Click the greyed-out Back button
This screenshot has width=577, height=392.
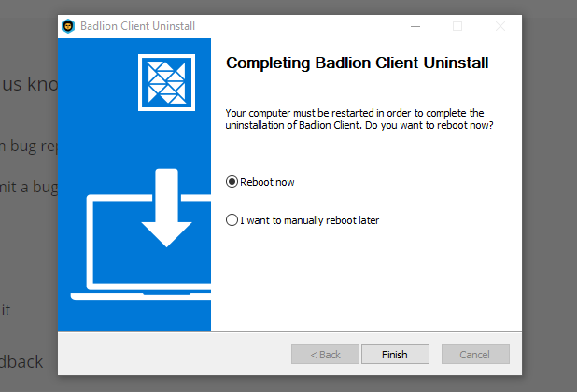pyautogui.click(x=325, y=354)
